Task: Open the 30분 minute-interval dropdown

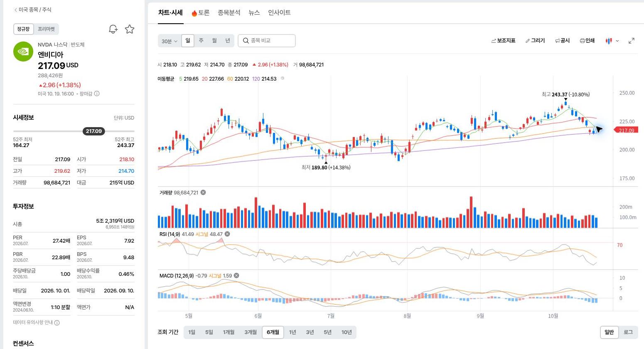Action: click(169, 41)
